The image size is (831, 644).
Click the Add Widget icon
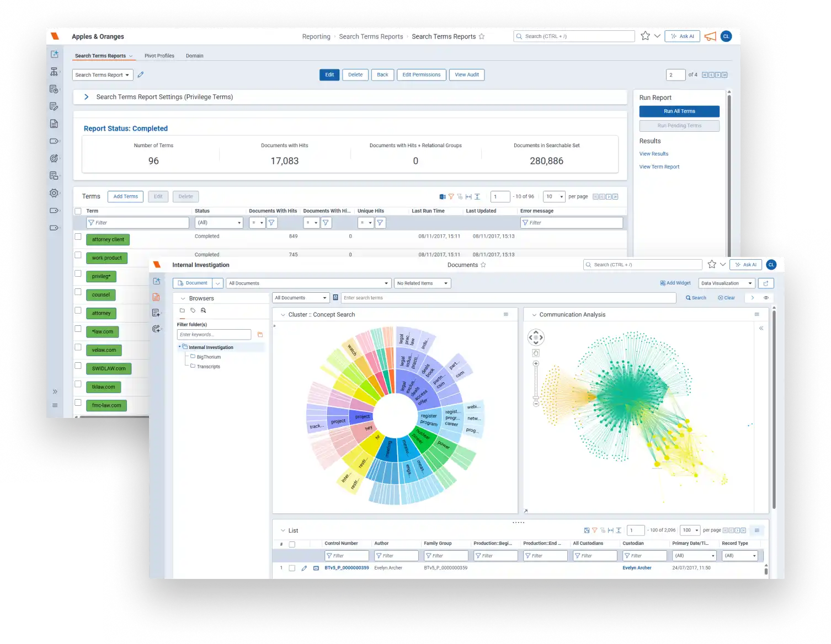coord(663,283)
